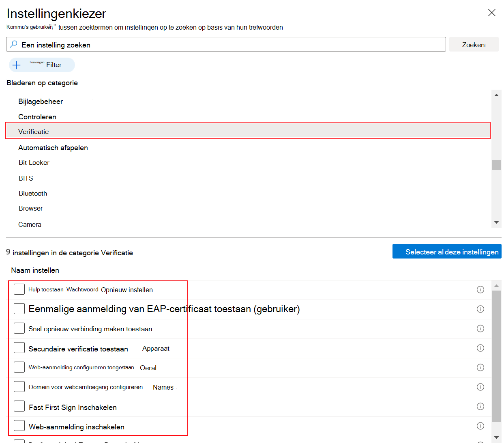This screenshot has height=446, width=504.
Task: Check Hulp toestaan Wachtwoord Opnieuw instellen
Action: (x=19, y=289)
